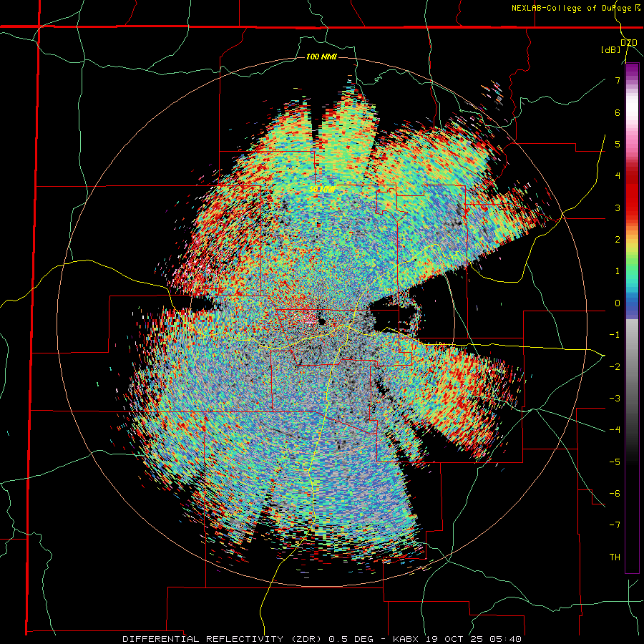Click the KABX radar station identifier

(406, 639)
